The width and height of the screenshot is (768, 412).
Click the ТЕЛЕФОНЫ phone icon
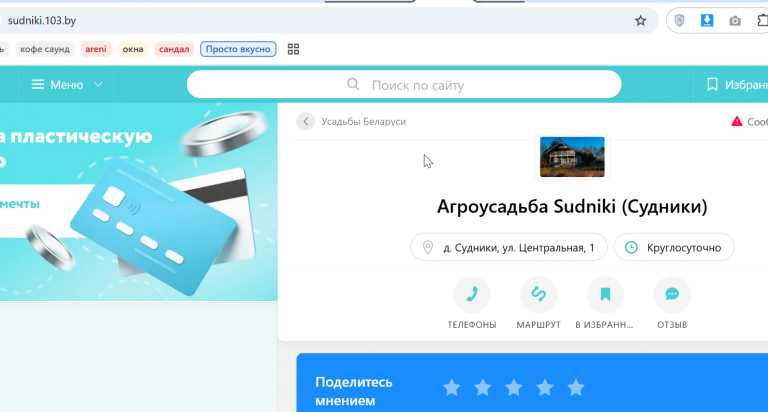point(472,294)
